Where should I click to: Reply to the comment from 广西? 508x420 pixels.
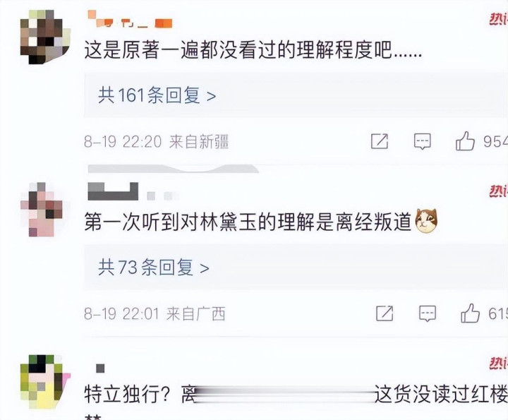click(428, 313)
